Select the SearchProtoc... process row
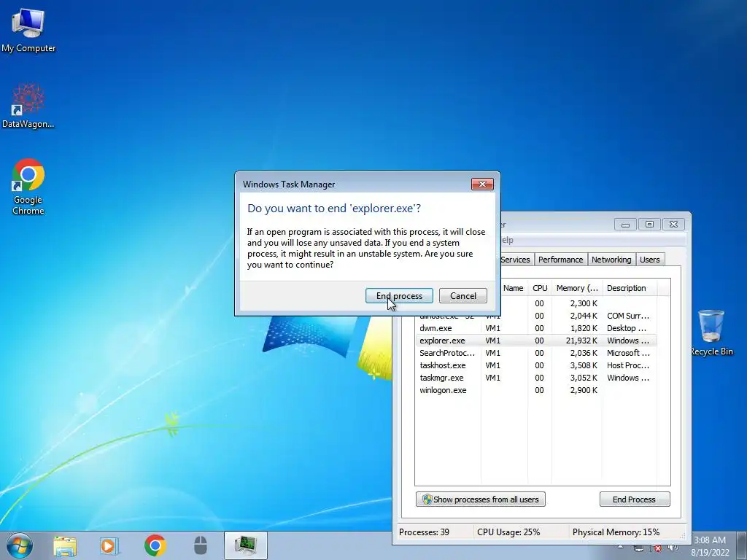 536,353
